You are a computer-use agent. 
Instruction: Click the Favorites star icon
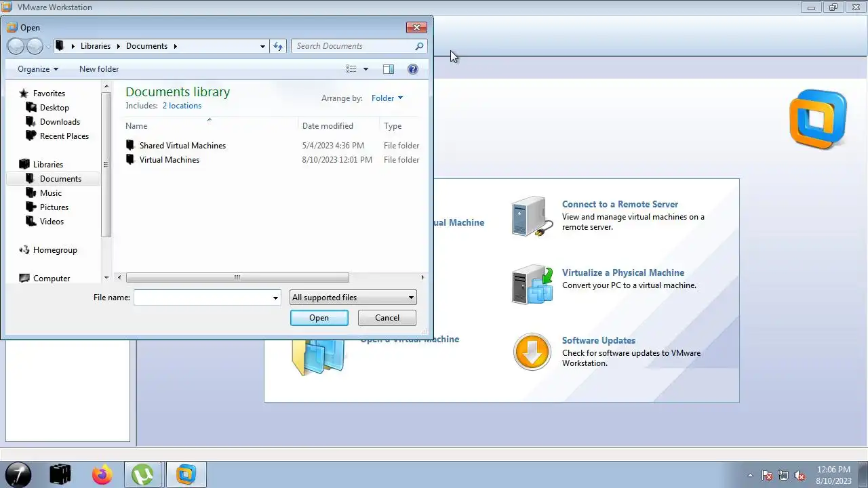tap(24, 94)
